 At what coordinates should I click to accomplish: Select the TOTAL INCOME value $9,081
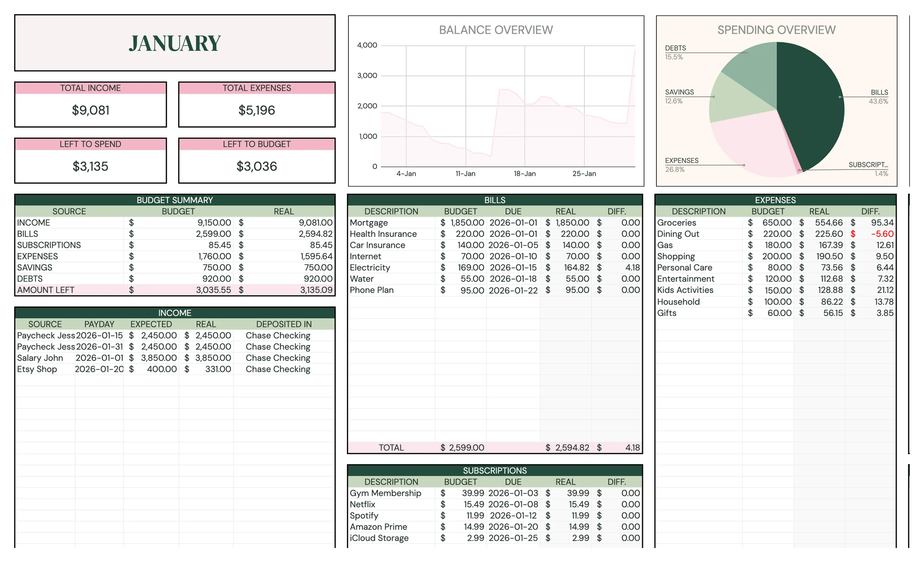[x=90, y=110]
